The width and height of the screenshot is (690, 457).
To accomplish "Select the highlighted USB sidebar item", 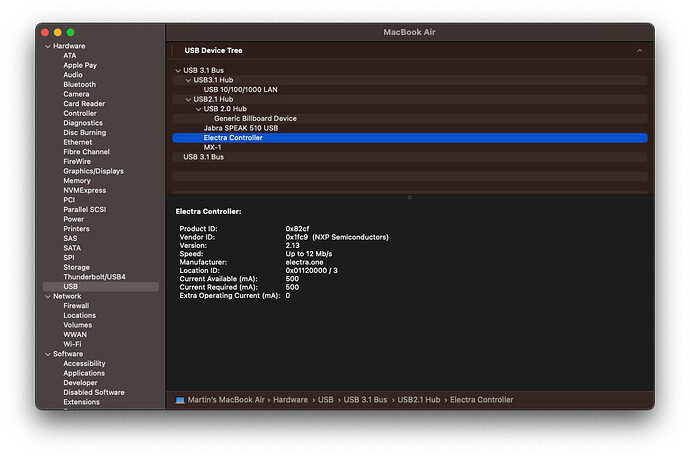I will pos(100,287).
